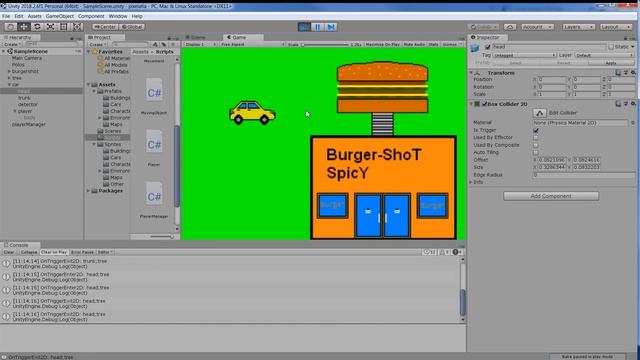Toggle Box Collider 2D enabled checkbox
Viewport: 640px width, 360px height.
pos(484,104)
